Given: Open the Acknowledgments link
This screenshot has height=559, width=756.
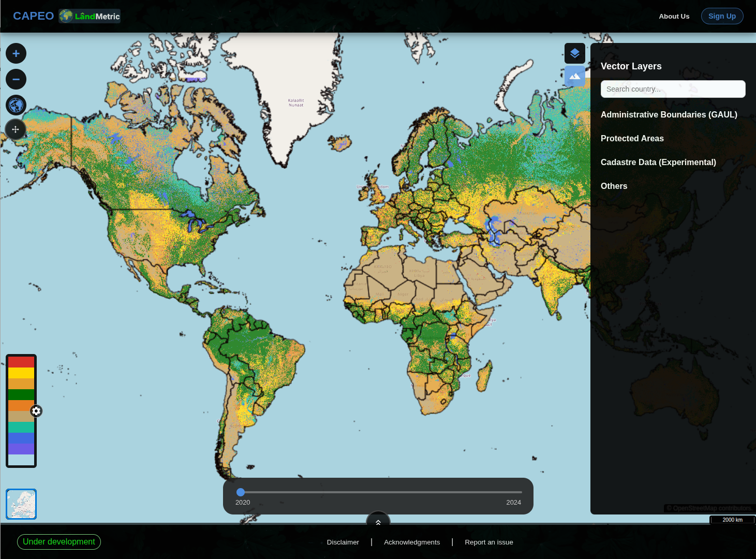Looking at the screenshot, I should pos(412,542).
